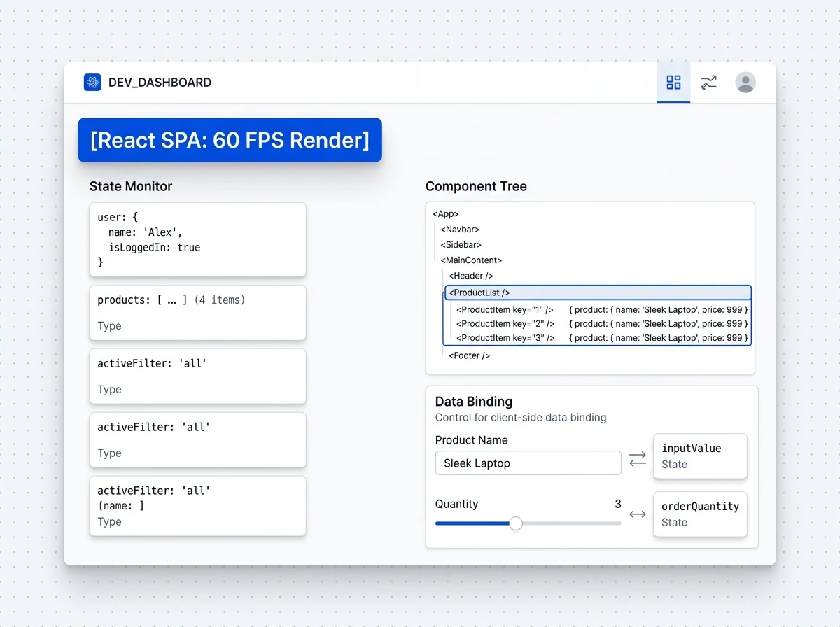Click the React SPA: 60 FPS Render banner

pos(230,140)
